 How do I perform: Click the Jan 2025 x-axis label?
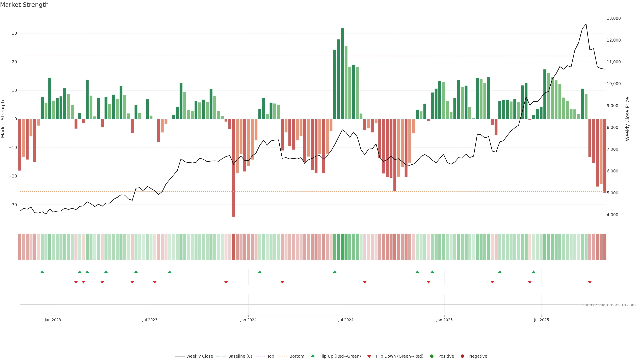(x=444, y=320)
